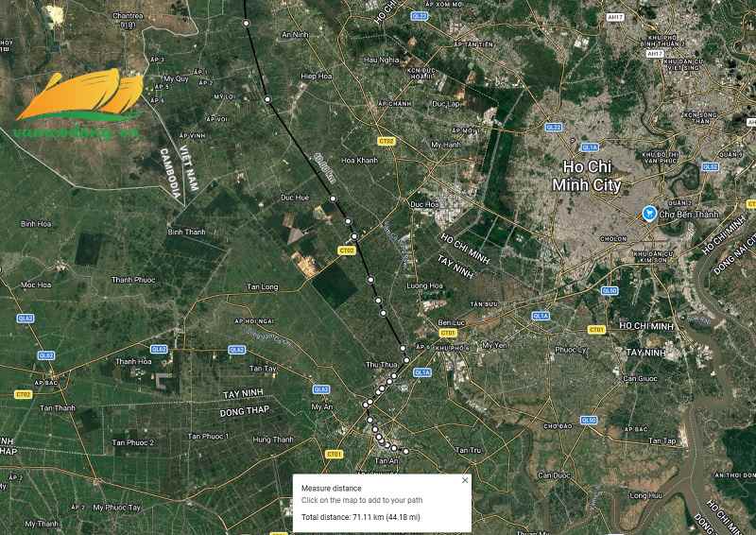Select the Luong Hoa label
This screenshot has height=535, width=756.
click(424, 285)
